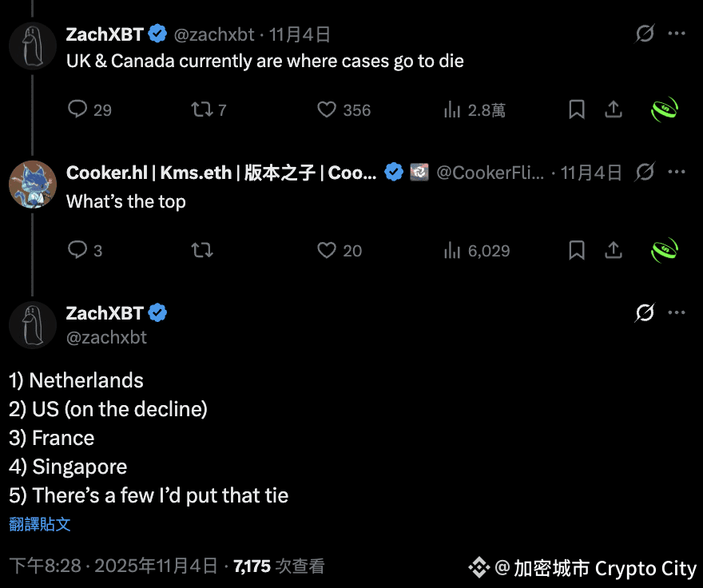Like Cooker.hl's 'What's the top' reply
The width and height of the screenshot is (703, 588).
pyautogui.click(x=326, y=250)
